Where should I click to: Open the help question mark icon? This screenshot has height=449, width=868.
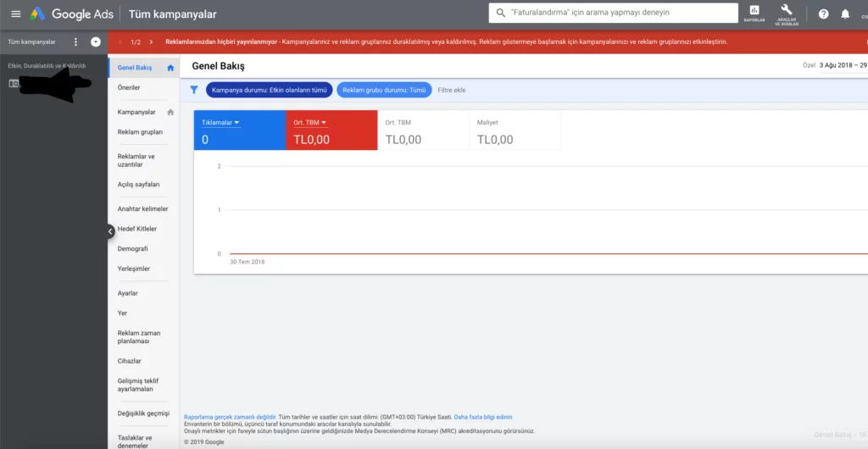tap(823, 14)
